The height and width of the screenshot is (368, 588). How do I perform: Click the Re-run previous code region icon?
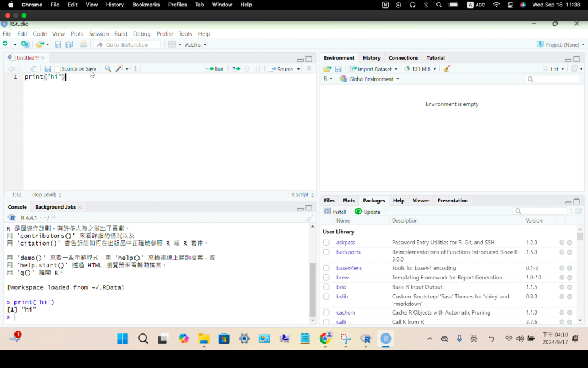[x=236, y=69]
